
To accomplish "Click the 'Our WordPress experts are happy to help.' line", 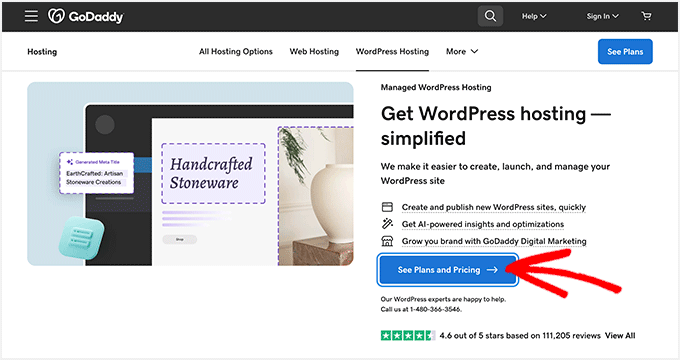I will [x=443, y=299].
